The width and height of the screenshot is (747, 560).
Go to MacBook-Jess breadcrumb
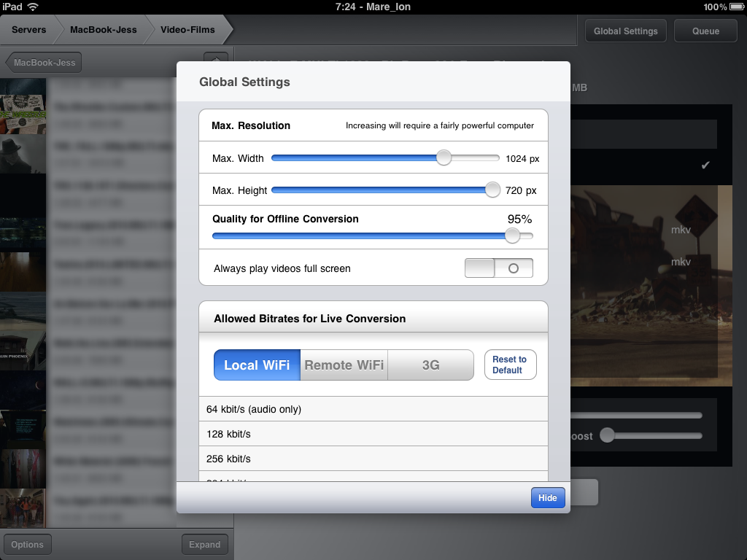pos(104,29)
